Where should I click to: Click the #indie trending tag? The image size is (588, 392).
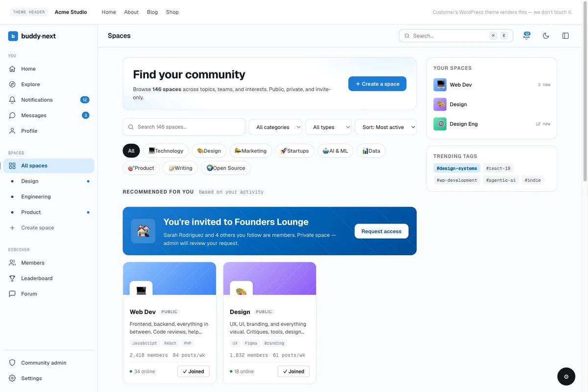coord(533,180)
